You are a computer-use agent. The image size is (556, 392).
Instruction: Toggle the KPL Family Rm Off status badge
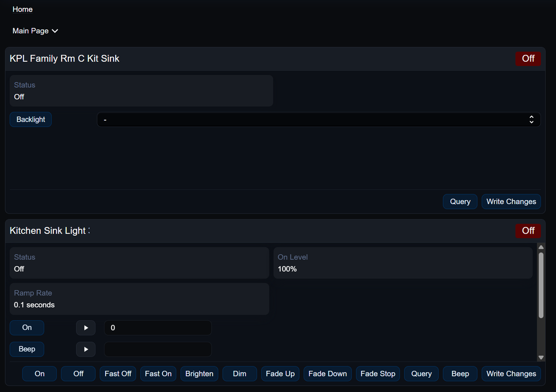click(528, 59)
